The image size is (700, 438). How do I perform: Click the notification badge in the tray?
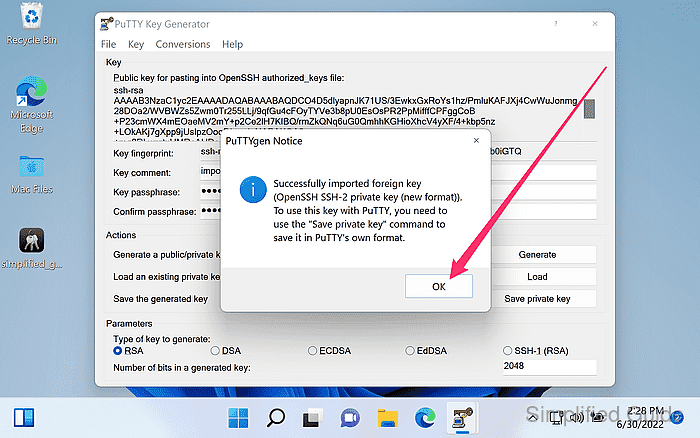677,418
